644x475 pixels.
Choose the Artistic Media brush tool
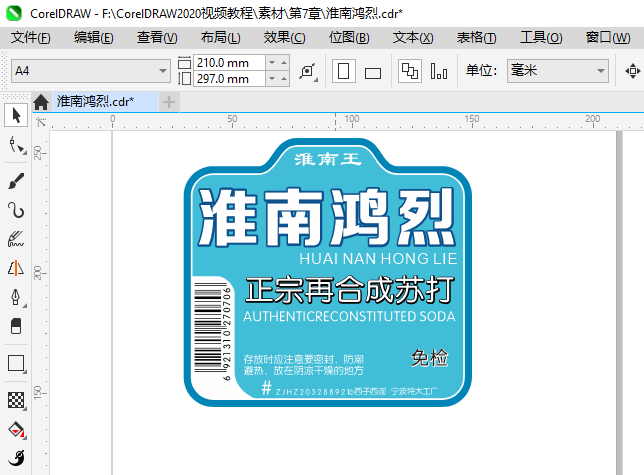pyautogui.click(x=16, y=181)
